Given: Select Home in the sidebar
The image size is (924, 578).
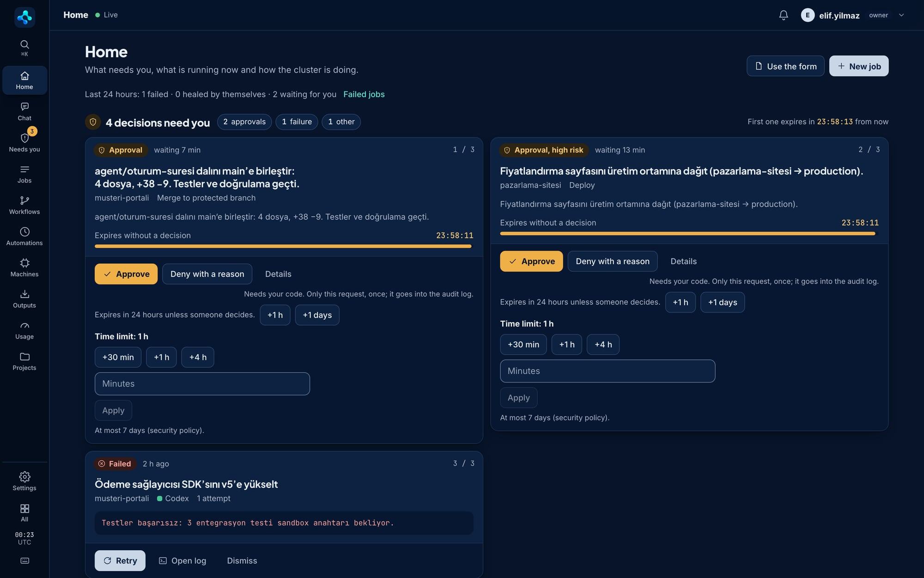Looking at the screenshot, I should 24,80.
